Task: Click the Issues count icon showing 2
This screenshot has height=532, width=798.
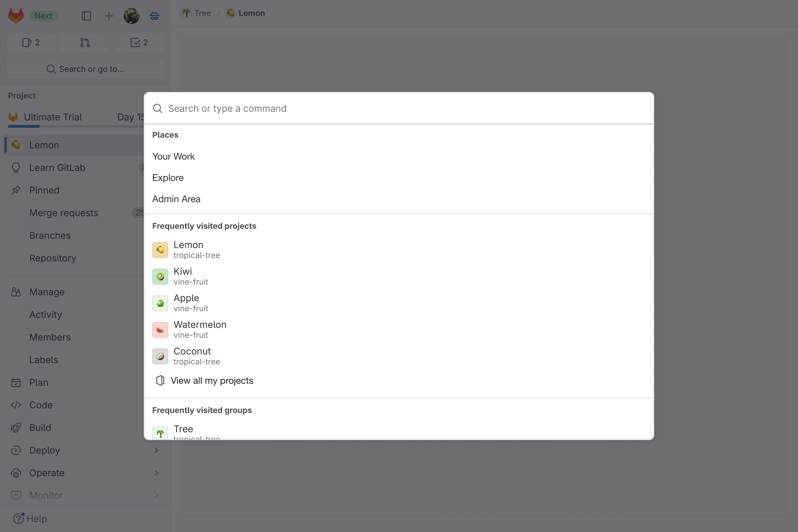Action: click(30, 42)
